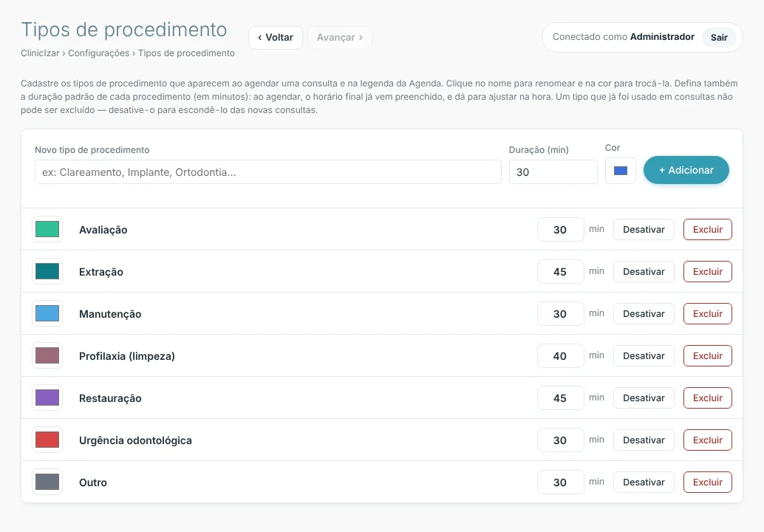Rename the Profilaxia (limpeza) name
The image size is (764, 532).
point(126,356)
